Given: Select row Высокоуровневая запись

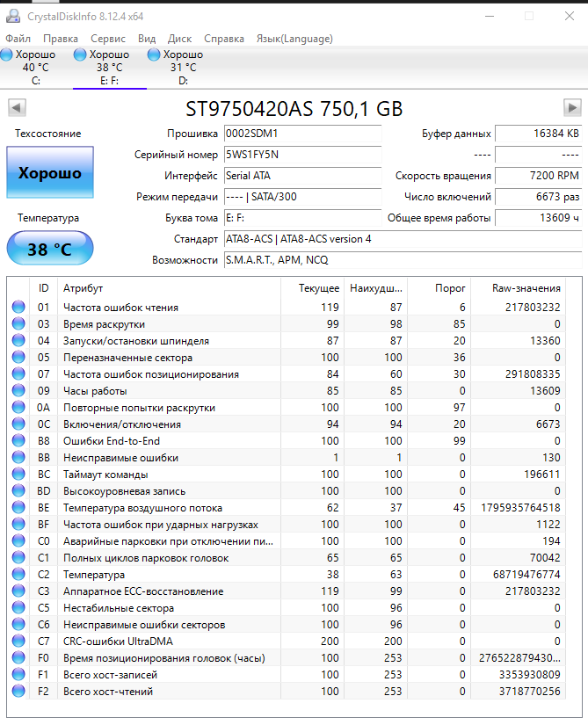Looking at the screenshot, I should (x=287, y=491).
